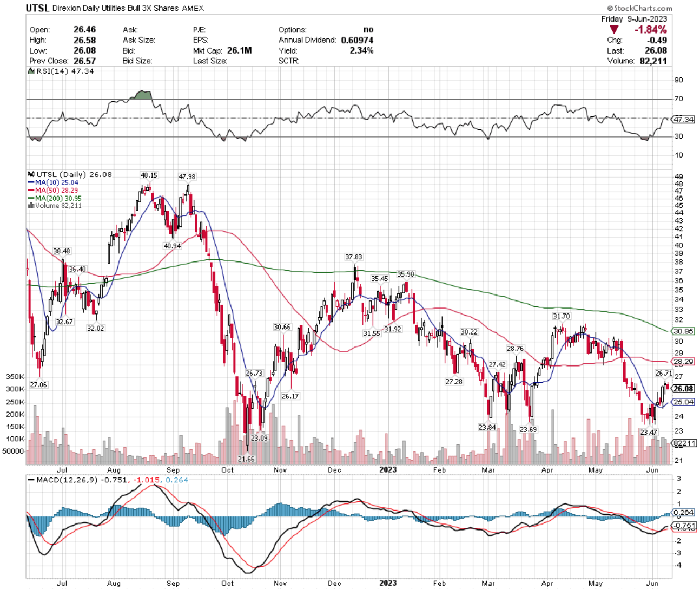Click the 37.83 price label
The height and width of the screenshot is (589, 700).
pos(354,257)
